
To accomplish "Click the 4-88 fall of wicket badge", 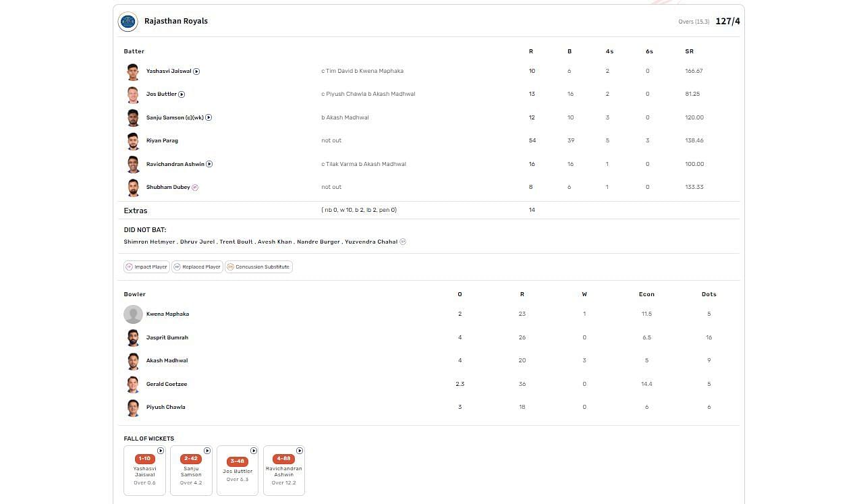I will pyautogui.click(x=283, y=459).
